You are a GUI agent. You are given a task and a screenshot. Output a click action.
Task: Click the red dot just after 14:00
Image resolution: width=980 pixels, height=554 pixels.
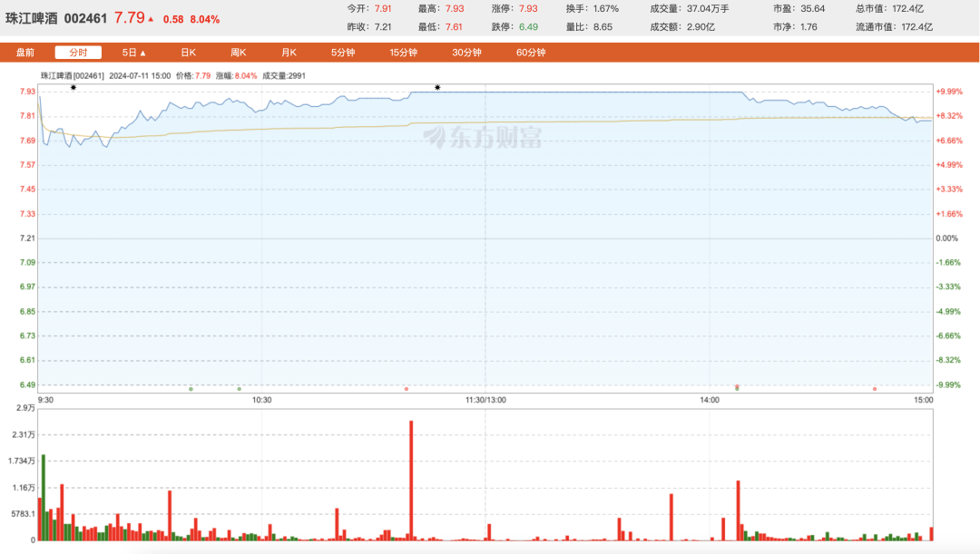737,387
